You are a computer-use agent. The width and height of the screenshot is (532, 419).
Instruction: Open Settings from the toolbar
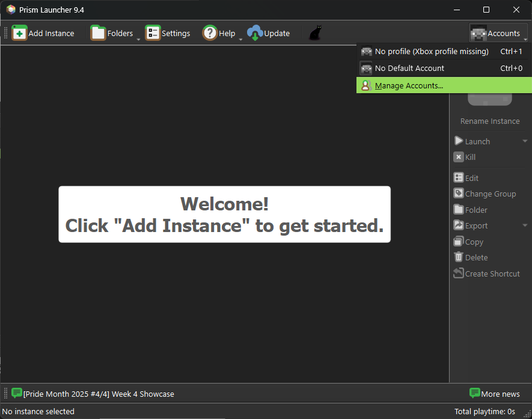(168, 33)
